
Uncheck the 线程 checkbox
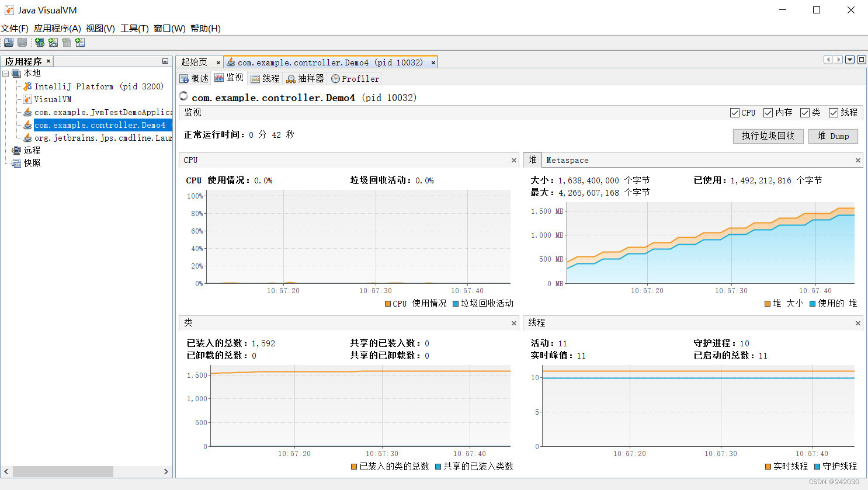coord(834,113)
